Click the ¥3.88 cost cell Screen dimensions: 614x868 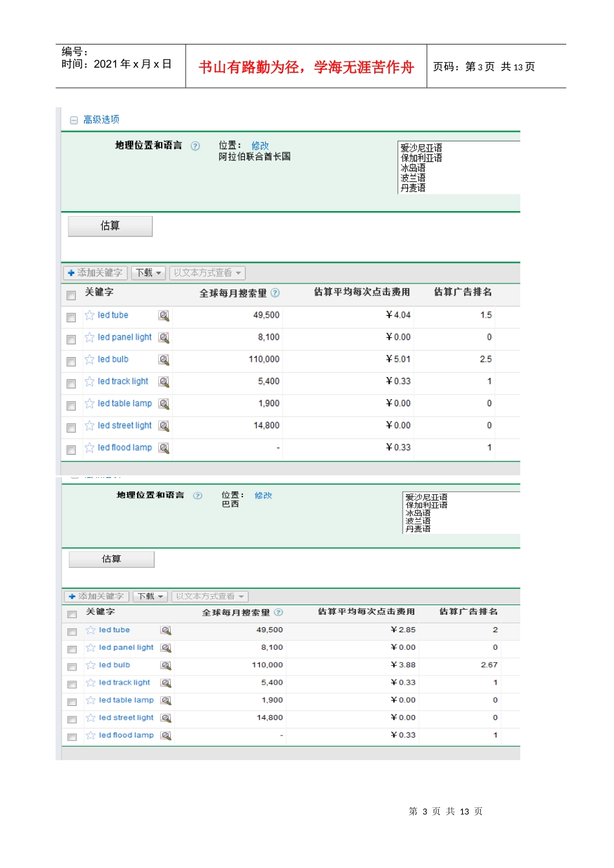403,665
